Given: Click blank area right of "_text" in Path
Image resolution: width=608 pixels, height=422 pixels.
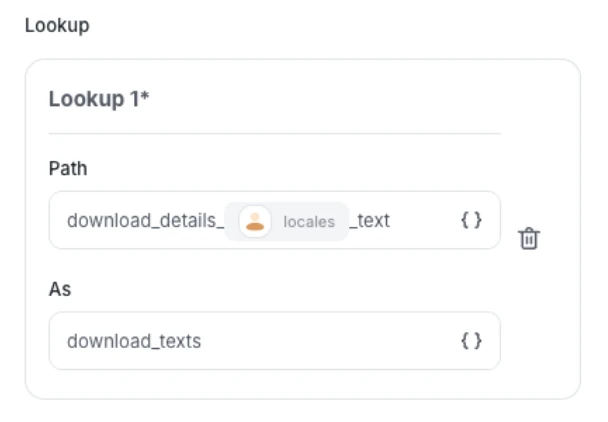Looking at the screenshot, I should [x=422, y=221].
